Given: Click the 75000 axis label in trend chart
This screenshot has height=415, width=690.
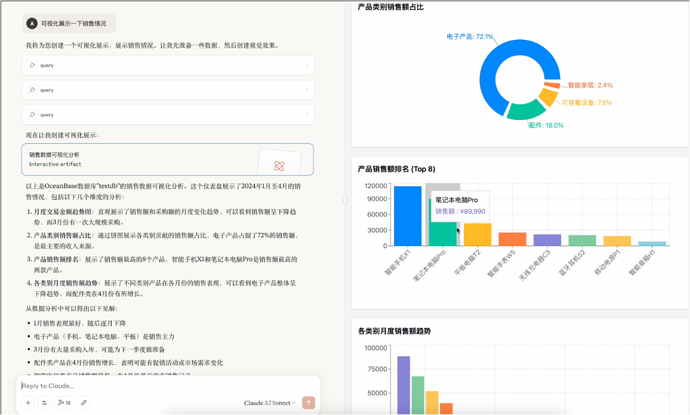Looking at the screenshot, I should tap(378, 369).
